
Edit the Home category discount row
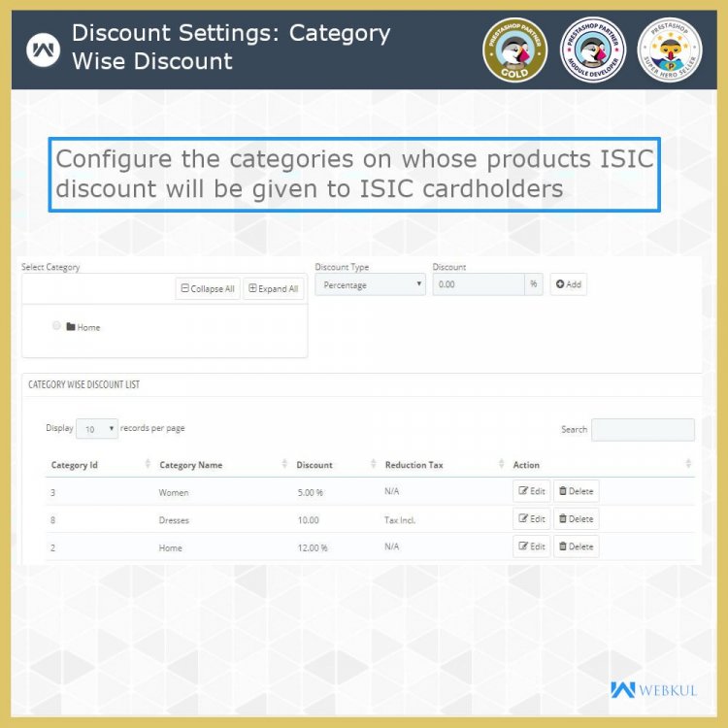click(x=532, y=546)
